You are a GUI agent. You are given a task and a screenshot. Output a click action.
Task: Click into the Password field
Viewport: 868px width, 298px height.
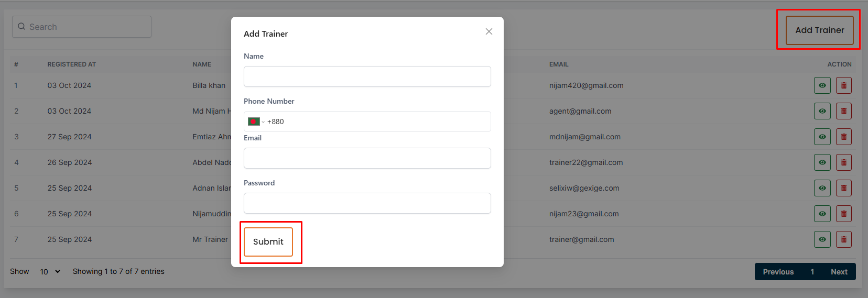367,203
